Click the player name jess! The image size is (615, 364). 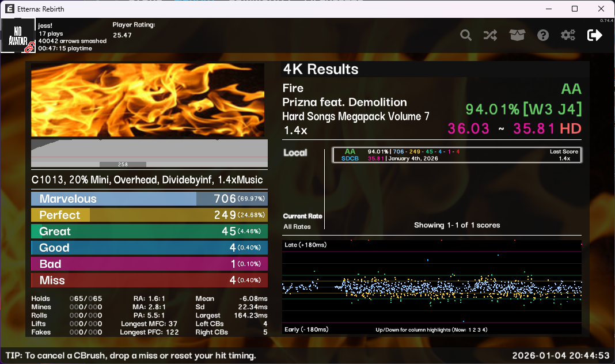point(45,25)
